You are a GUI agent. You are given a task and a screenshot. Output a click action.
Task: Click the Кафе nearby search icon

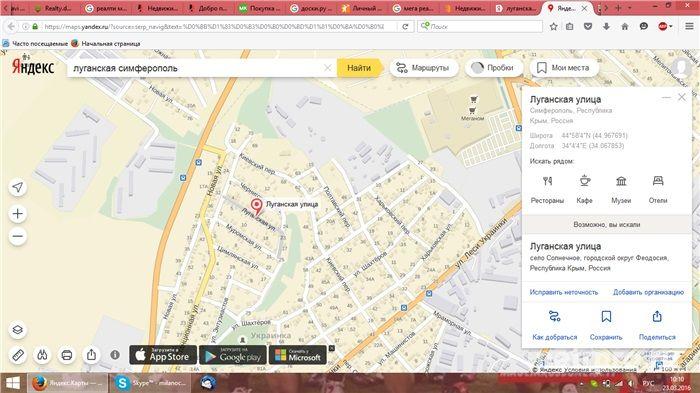coord(584,181)
